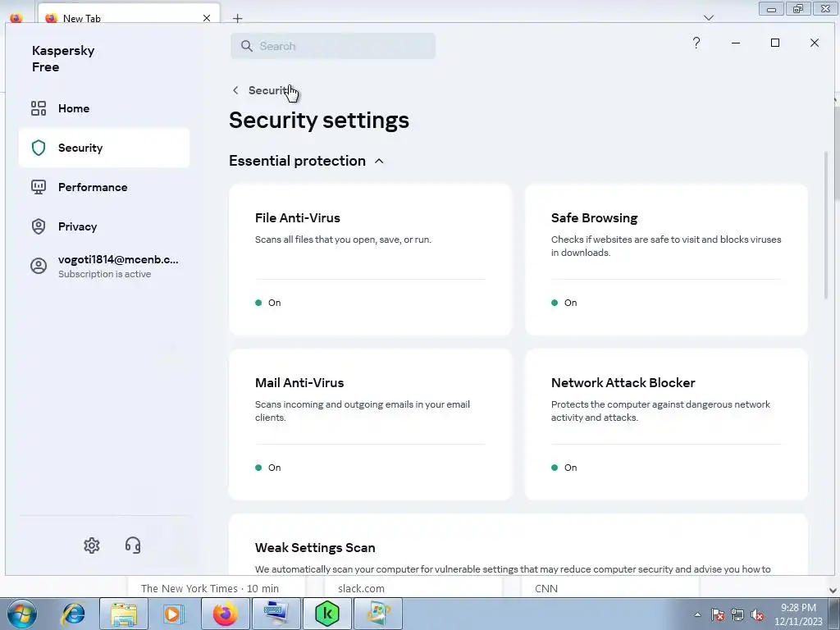Viewport: 840px width, 630px height.
Task: Open settings via the gear icon
Action: tap(92, 546)
